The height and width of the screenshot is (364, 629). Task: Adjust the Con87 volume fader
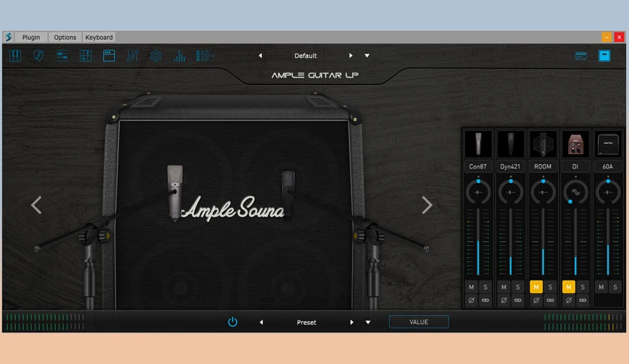pos(479,241)
